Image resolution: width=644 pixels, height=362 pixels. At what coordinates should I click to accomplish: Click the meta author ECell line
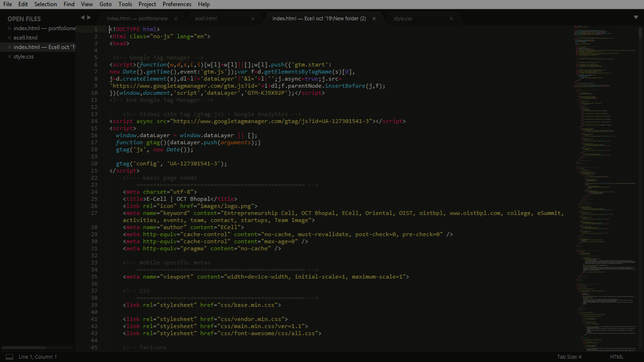[183, 227]
